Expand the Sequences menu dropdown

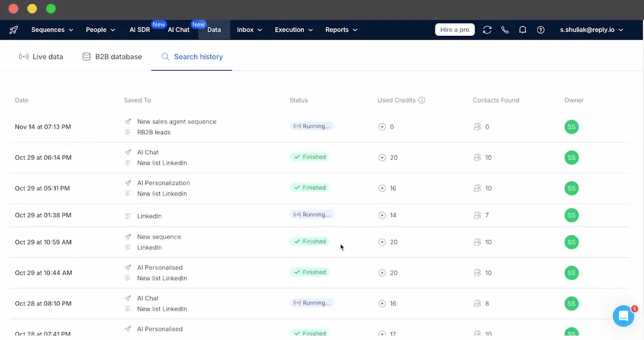(x=52, y=30)
